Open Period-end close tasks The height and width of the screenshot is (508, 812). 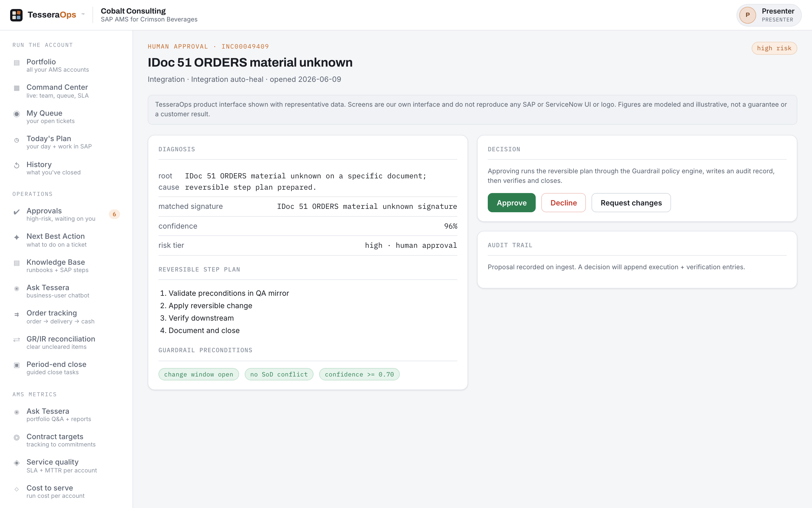coord(66,368)
